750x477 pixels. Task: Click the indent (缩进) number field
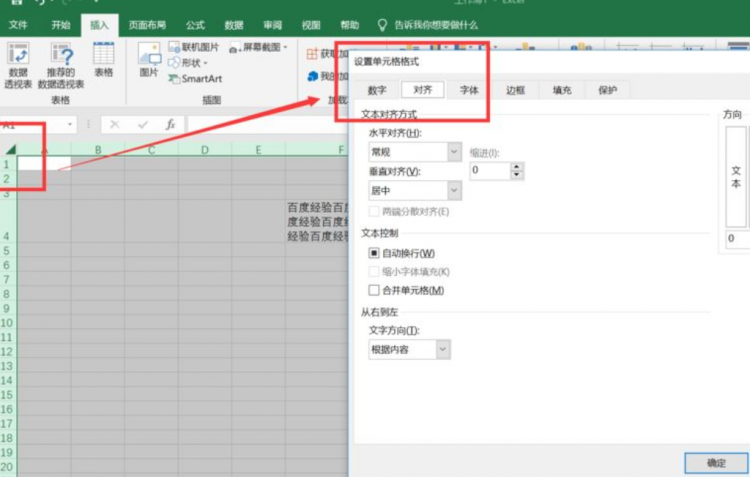[x=490, y=171]
